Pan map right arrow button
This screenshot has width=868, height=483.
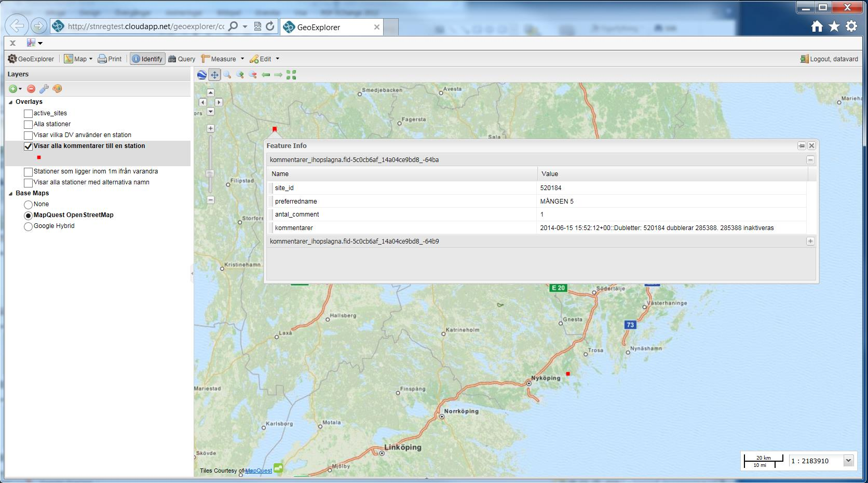pos(219,102)
